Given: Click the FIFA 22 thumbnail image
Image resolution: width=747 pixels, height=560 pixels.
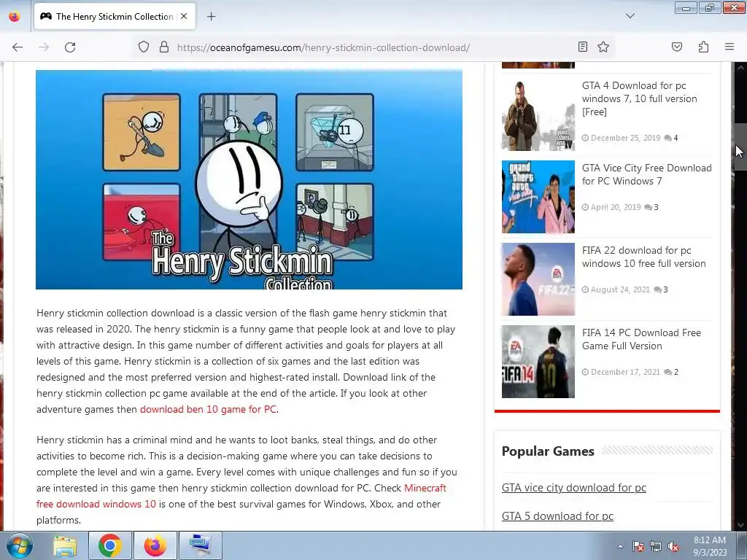Looking at the screenshot, I should tap(538, 279).
